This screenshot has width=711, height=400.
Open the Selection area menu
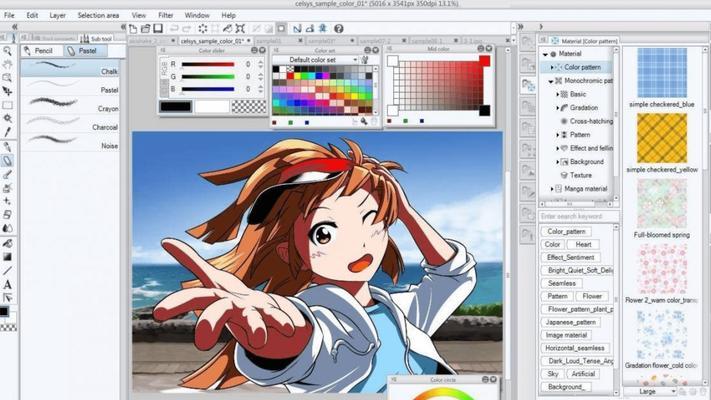point(98,15)
